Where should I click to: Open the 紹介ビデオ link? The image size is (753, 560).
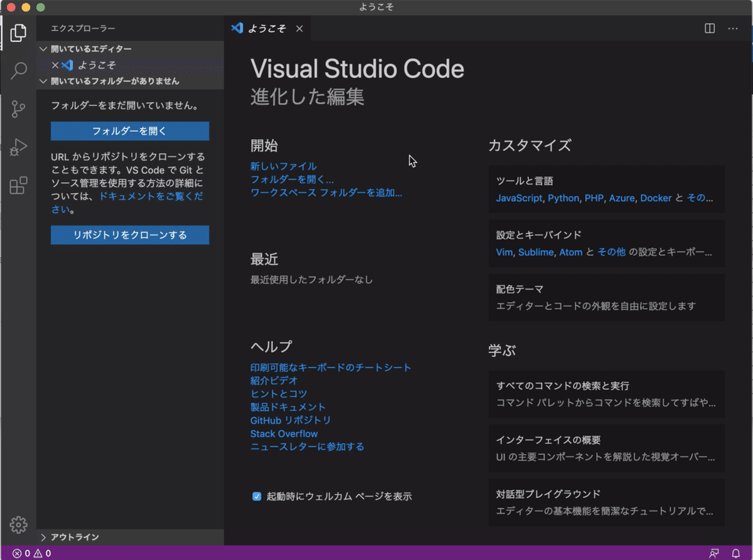pos(274,381)
